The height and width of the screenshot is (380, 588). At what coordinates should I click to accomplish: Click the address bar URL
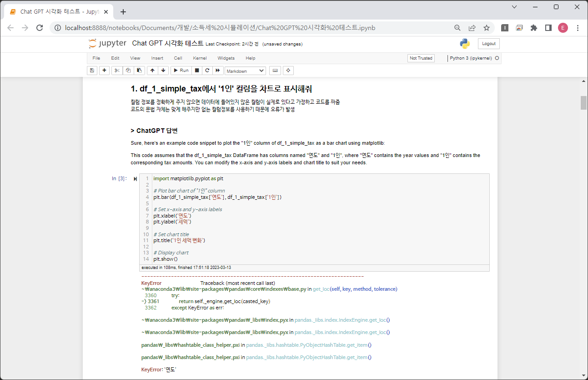tap(220, 28)
